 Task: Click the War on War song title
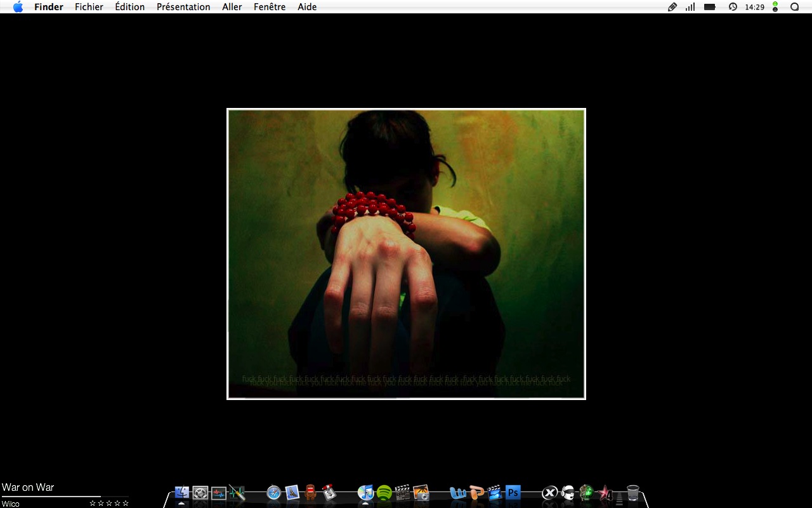[x=28, y=487]
